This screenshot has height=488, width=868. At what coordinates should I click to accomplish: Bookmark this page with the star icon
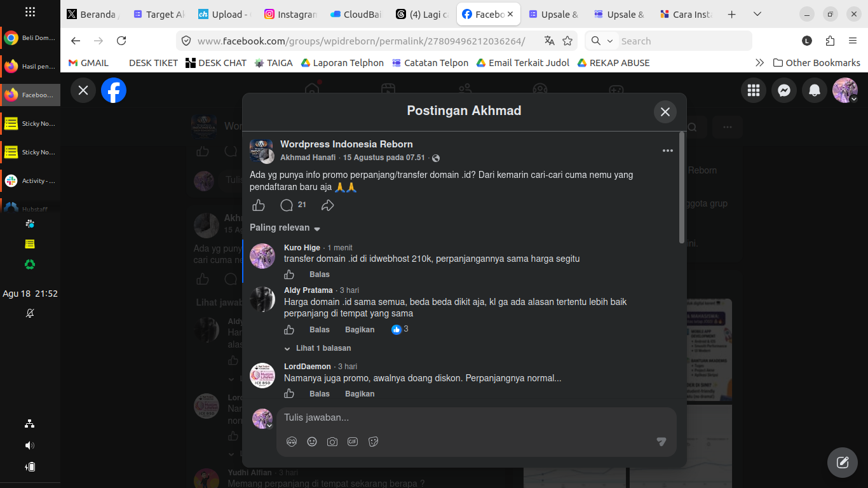pyautogui.click(x=567, y=41)
